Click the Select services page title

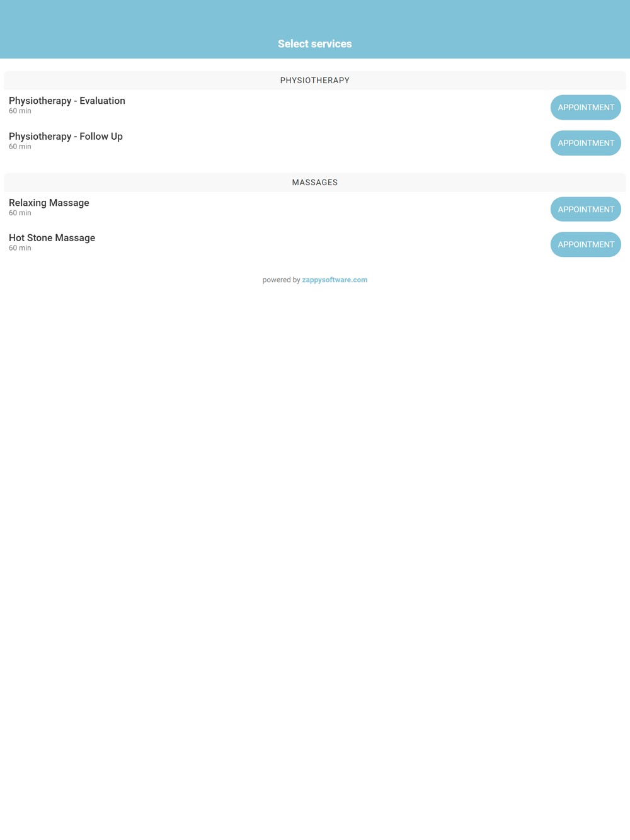pyautogui.click(x=315, y=44)
